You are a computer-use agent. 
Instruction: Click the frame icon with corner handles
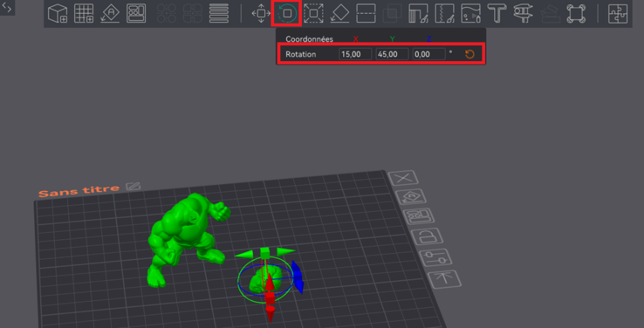(576, 14)
